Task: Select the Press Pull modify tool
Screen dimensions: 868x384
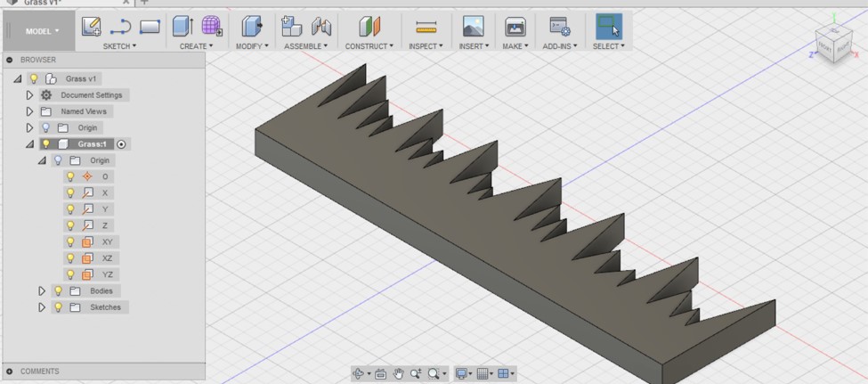Action: [x=253, y=26]
